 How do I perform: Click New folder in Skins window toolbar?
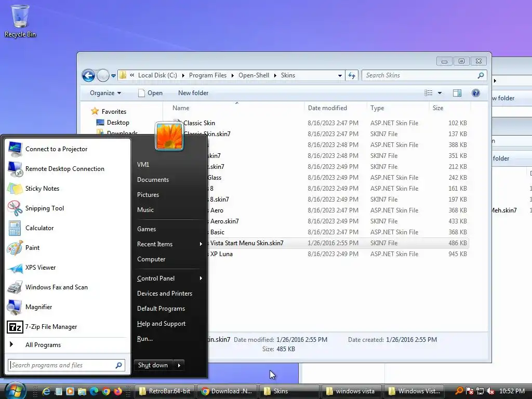point(193,93)
